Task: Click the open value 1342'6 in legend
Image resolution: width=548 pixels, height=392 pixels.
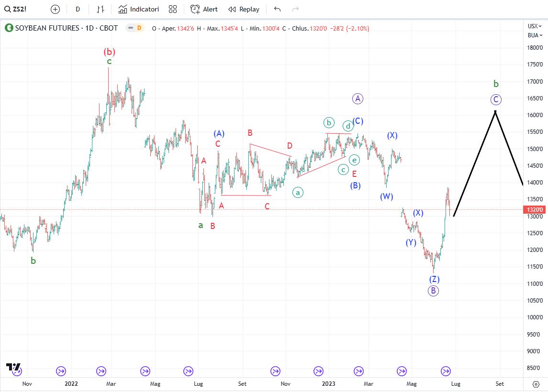Action: point(186,29)
